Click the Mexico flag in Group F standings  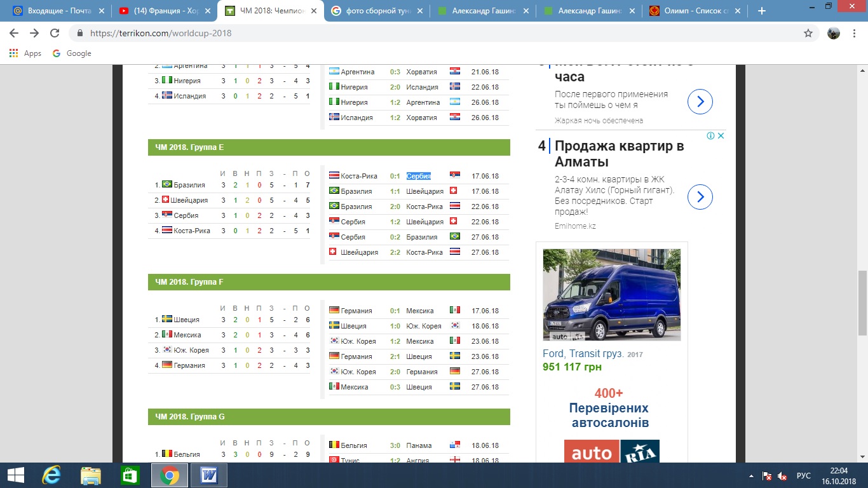(167, 334)
